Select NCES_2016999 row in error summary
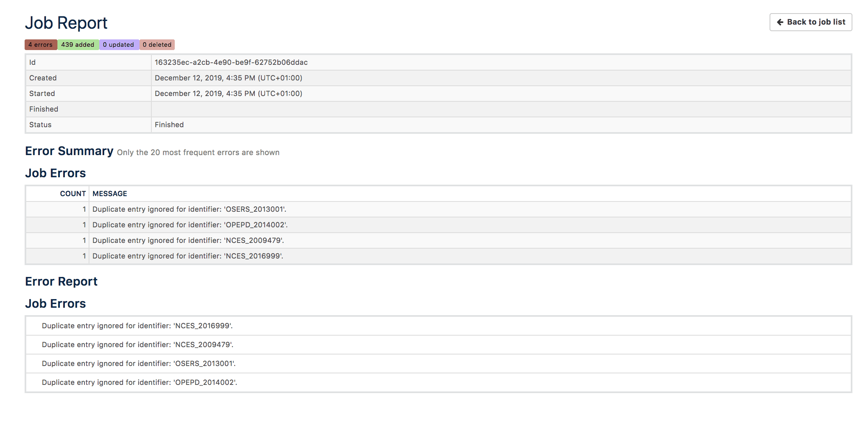 pyautogui.click(x=187, y=256)
